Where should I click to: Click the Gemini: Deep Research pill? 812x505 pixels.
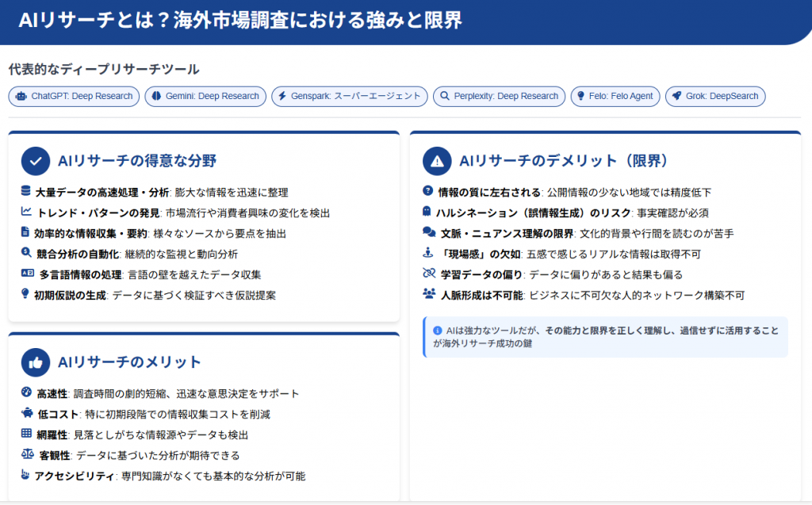pos(205,97)
